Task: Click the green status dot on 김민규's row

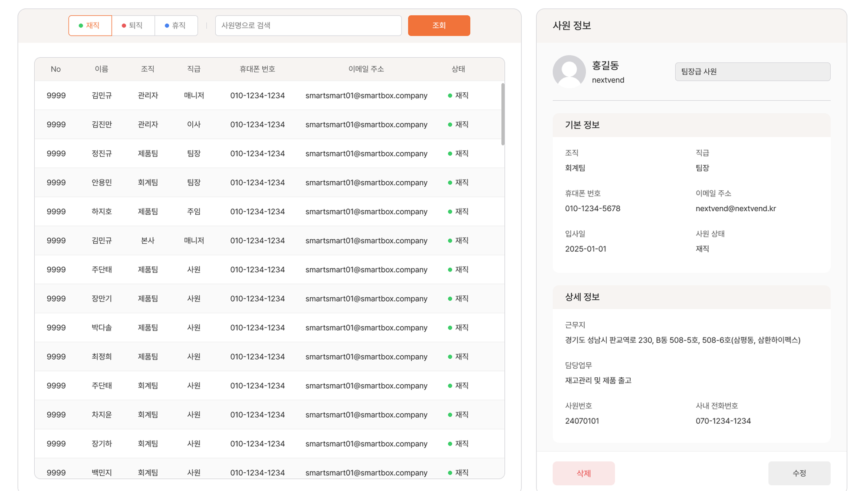Action: [x=450, y=95]
